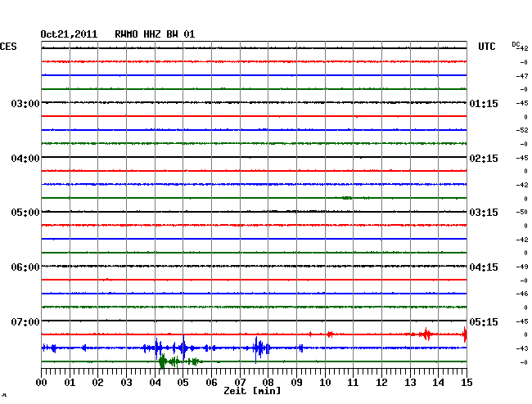Image resolution: width=532 pixels, height=404 pixels.
Task: Select the "03:00" row time label
Action: click(x=25, y=103)
